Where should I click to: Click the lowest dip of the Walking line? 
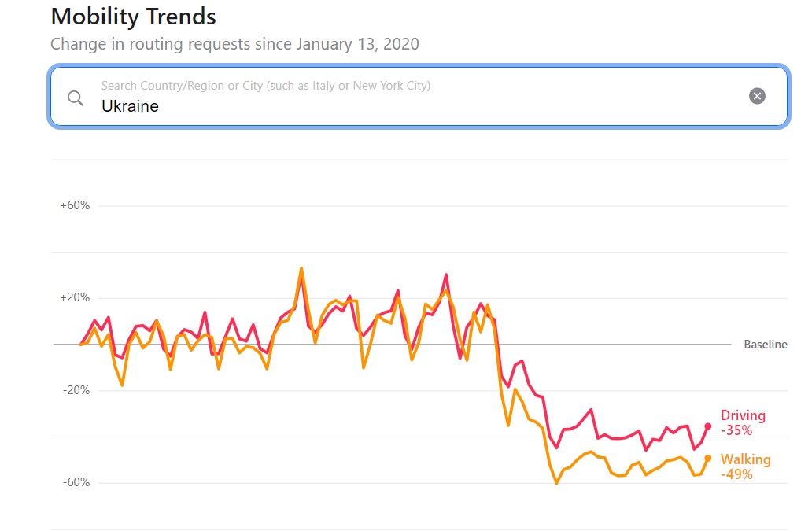556,483
